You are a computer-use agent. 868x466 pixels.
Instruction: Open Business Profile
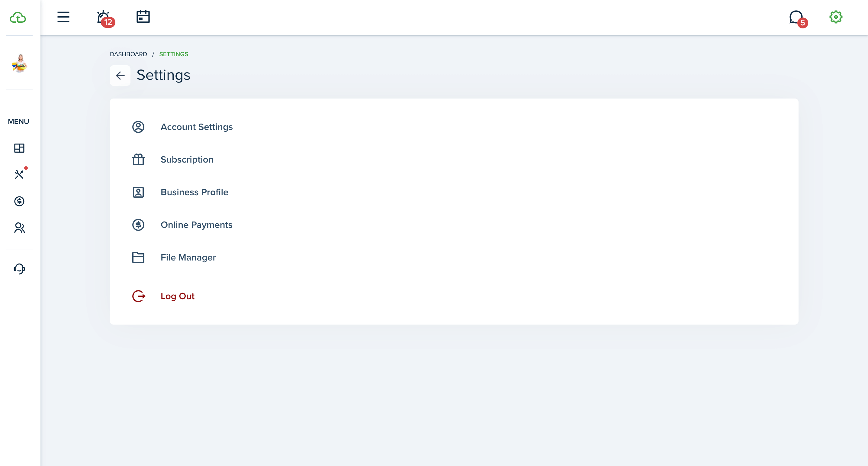coord(194,192)
